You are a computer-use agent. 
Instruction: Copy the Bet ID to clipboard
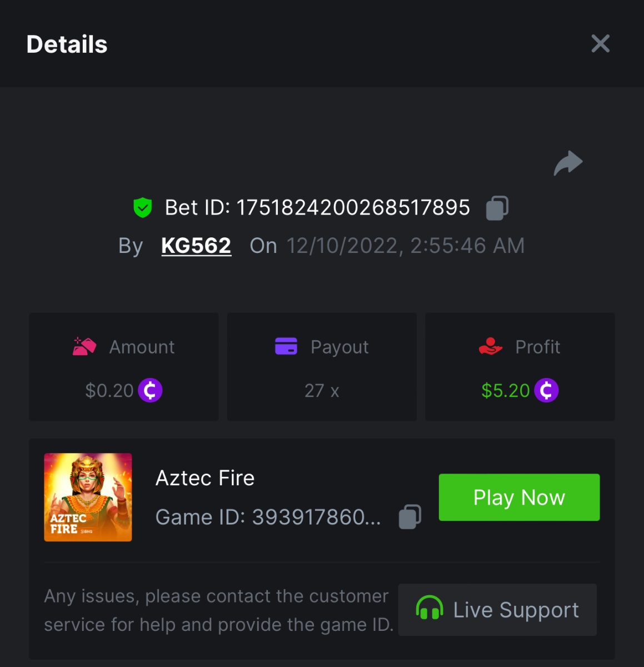pyautogui.click(x=497, y=208)
